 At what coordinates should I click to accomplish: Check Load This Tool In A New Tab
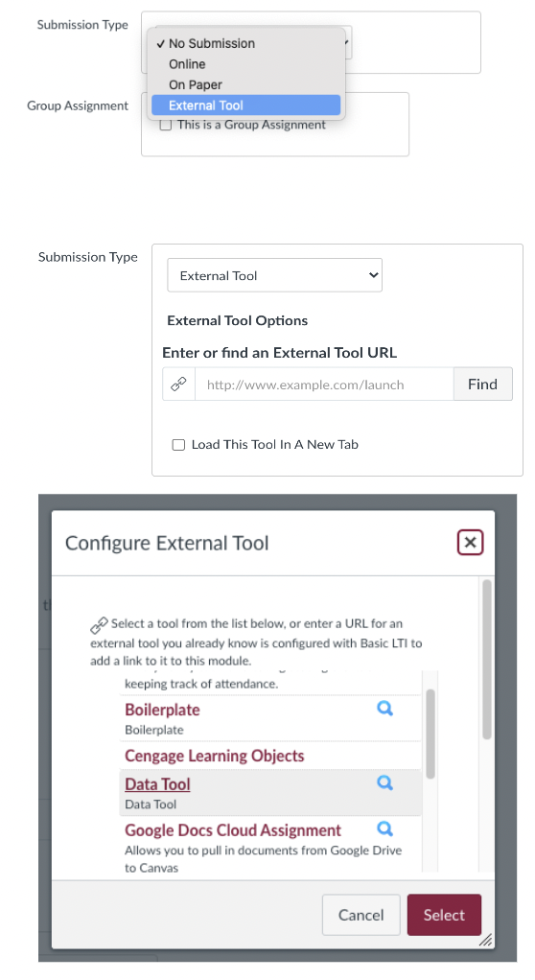178,445
